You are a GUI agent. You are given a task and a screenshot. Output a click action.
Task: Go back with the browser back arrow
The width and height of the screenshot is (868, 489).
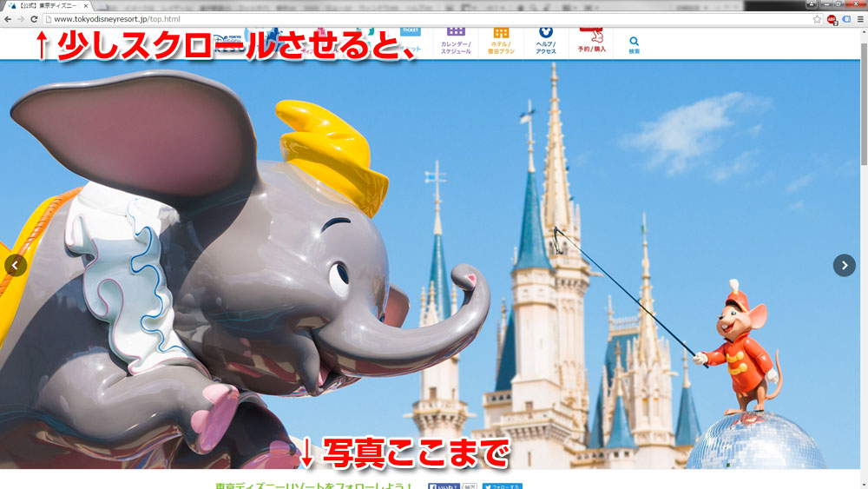coord(8,19)
